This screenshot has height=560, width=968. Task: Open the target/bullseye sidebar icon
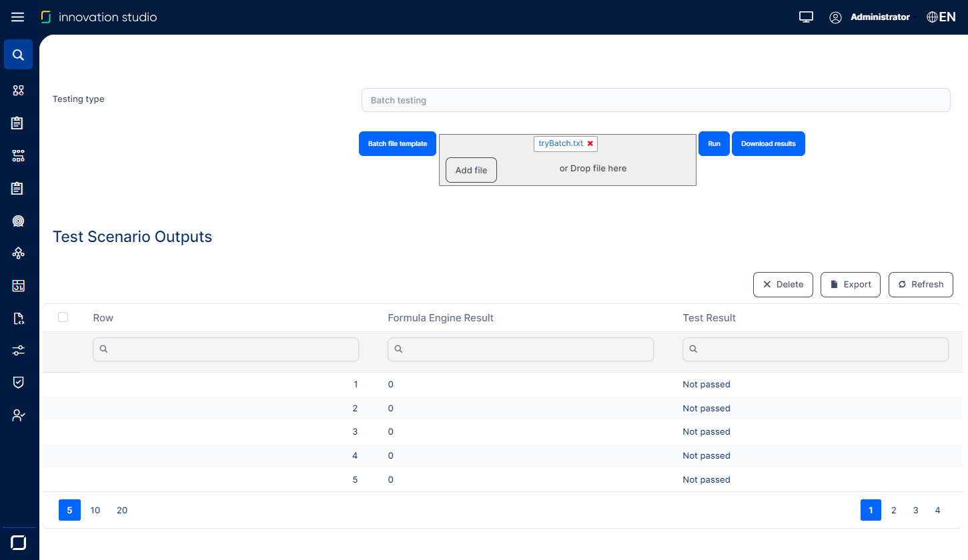(x=19, y=221)
